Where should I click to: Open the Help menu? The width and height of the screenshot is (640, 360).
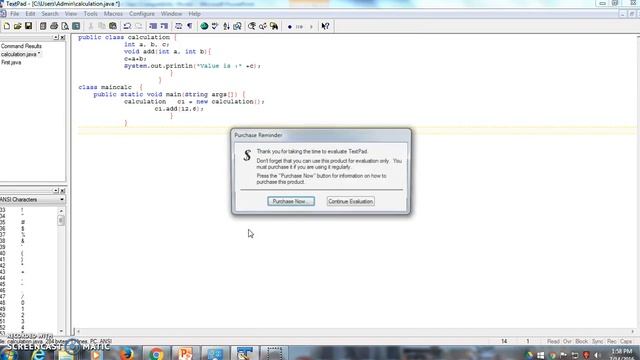pos(194,13)
